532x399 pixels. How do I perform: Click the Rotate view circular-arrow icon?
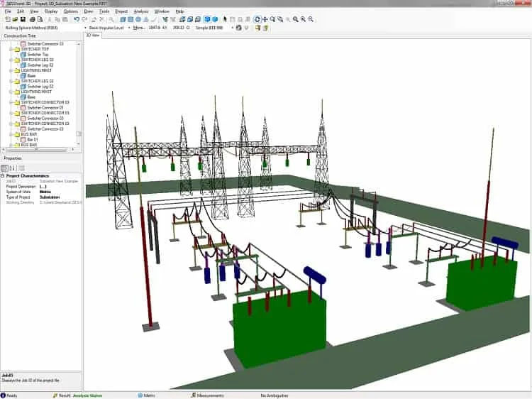(257, 19)
